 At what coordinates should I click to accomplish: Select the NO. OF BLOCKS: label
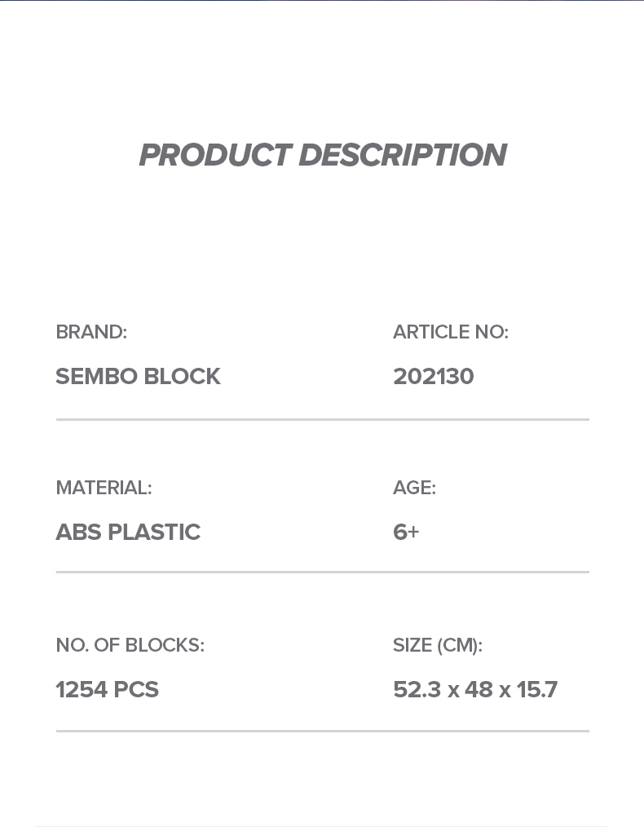click(x=130, y=645)
